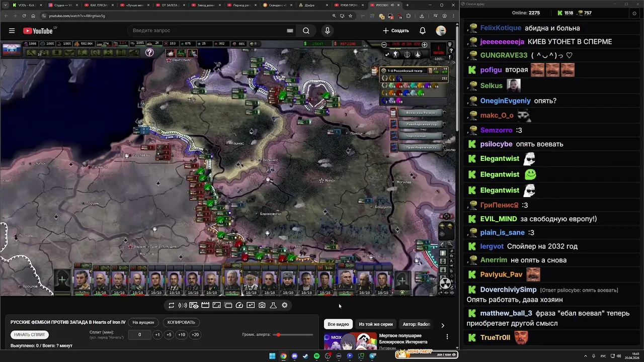Add +10 minutes to the split

point(182,335)
